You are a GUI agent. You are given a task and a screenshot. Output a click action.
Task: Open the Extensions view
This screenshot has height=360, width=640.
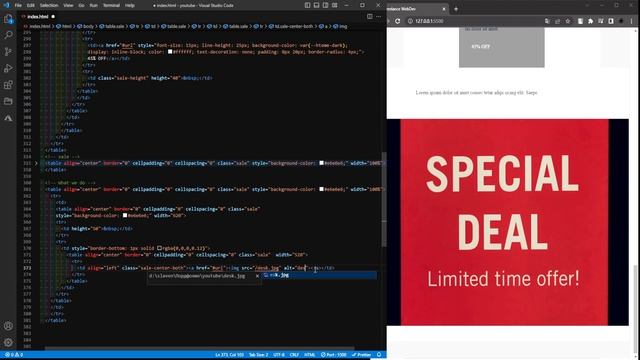8,85
